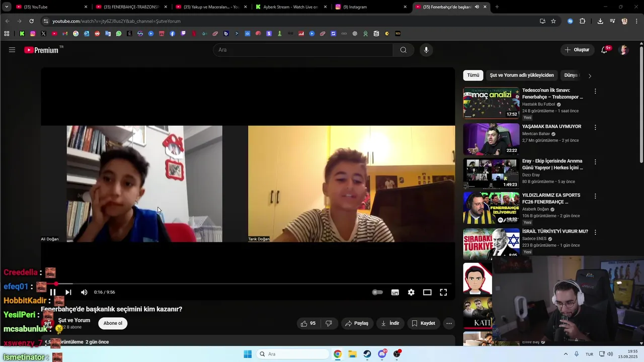This screenshot has height=362, width=644.
Task: Open the YouTube account avatar menu
Action: click(x=624, y=50)
